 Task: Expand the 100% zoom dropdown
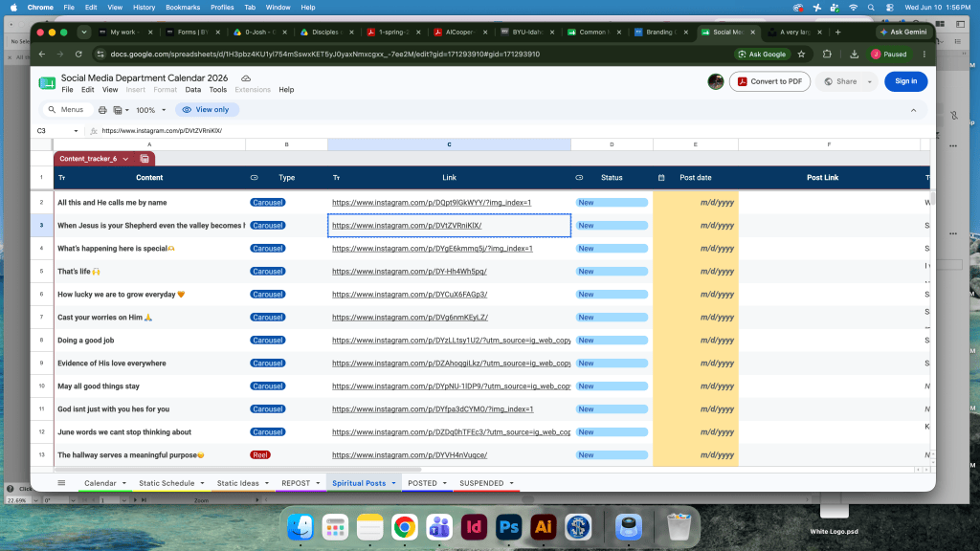[151, 110]
